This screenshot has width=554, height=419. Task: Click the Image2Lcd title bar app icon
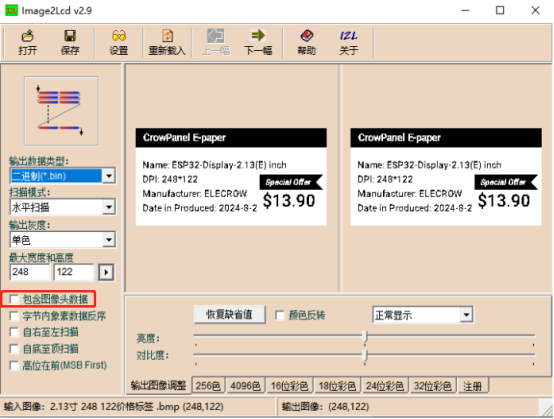11,11
